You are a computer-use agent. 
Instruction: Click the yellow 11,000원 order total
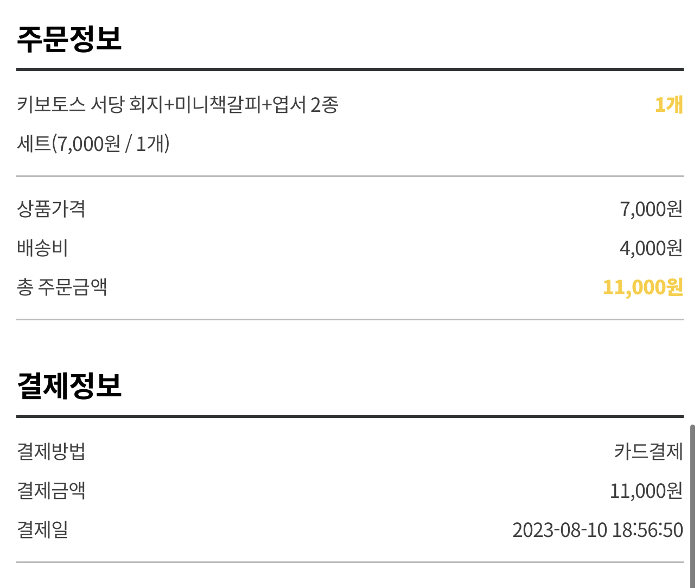[x=642, y=287]
